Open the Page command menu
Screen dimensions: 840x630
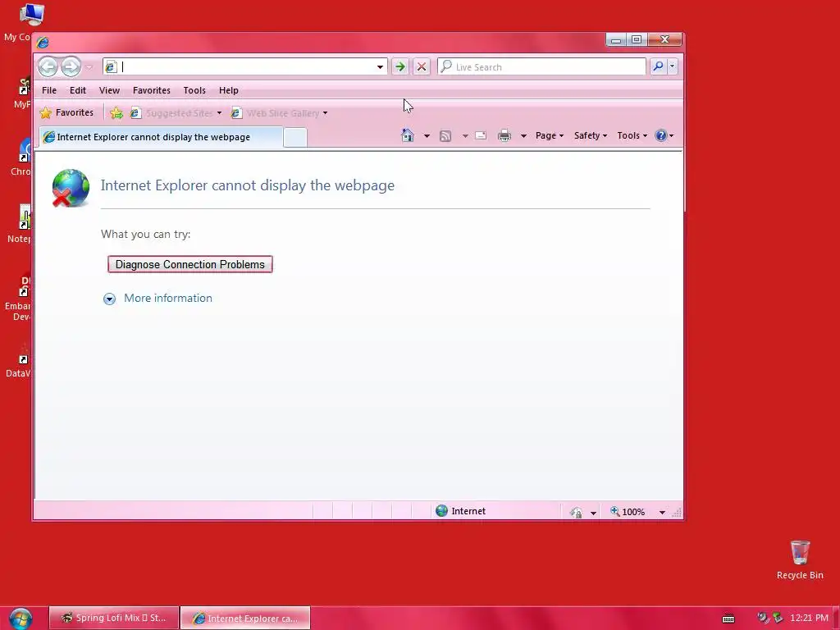550,135
